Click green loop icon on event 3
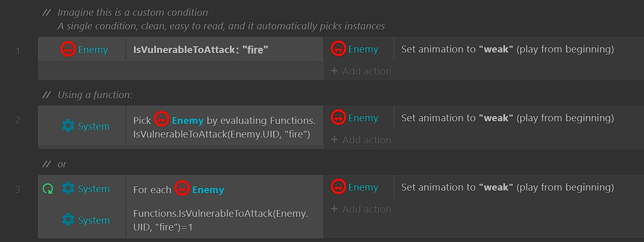644x242 pixels. 48,189
